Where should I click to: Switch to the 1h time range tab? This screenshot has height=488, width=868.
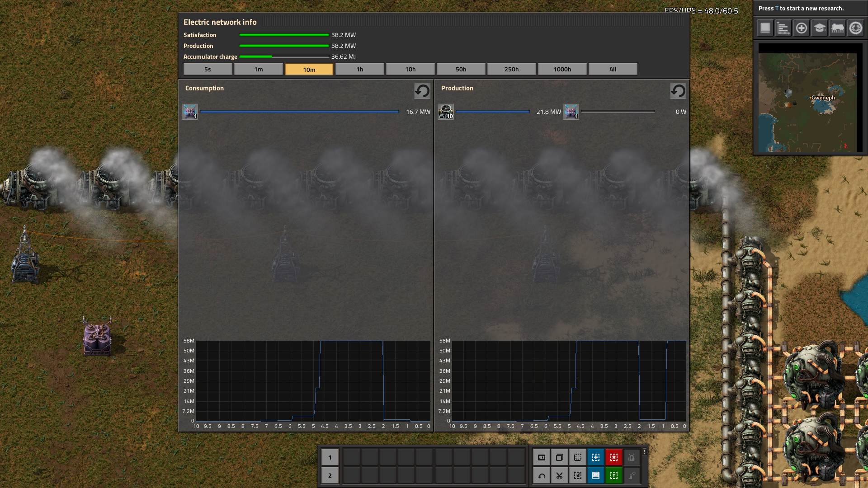[x=359, y=69]
